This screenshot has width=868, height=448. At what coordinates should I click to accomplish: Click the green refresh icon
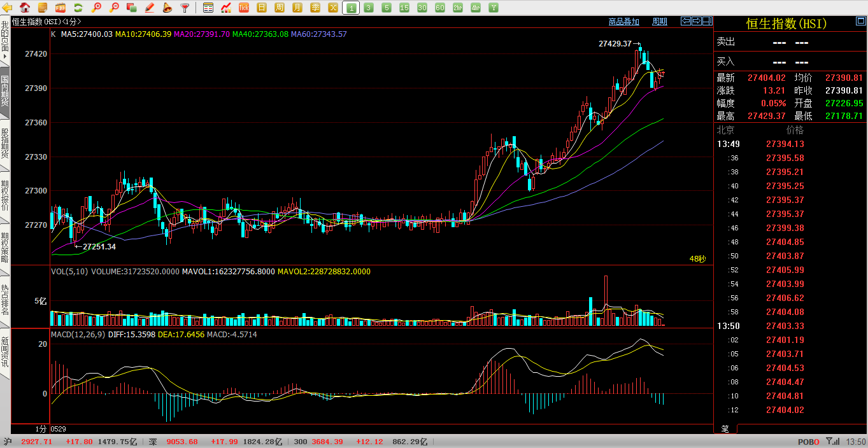tap(78, 8)
